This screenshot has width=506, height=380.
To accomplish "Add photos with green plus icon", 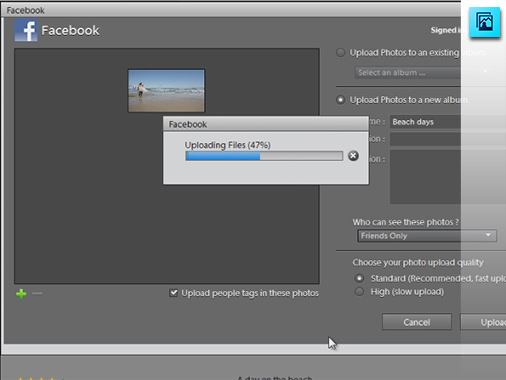I will click(21, 294).
